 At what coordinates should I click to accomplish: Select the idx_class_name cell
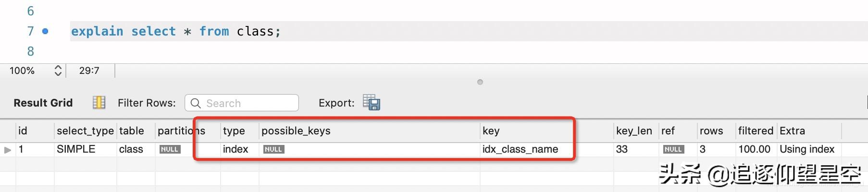click(520, 149)
